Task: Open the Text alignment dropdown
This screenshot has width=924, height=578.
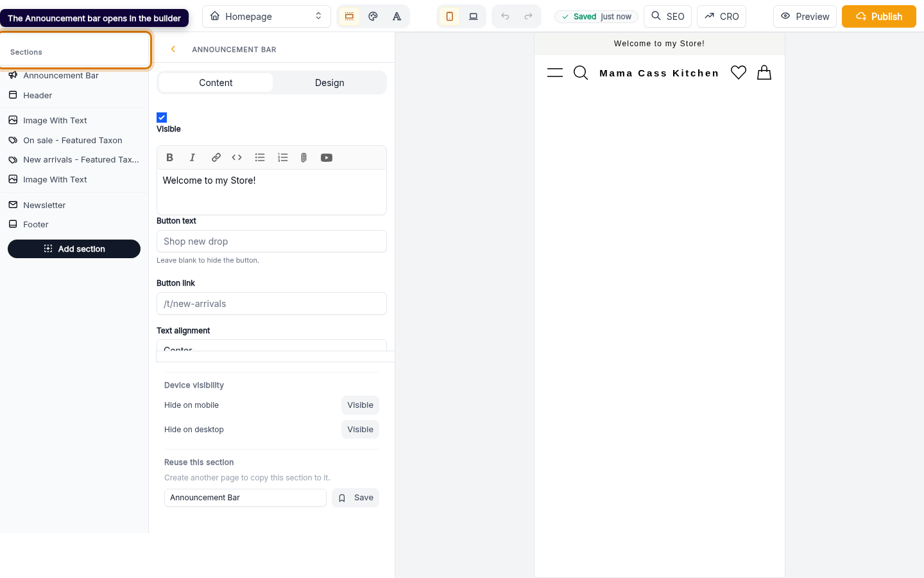Action: click(271, 346)
